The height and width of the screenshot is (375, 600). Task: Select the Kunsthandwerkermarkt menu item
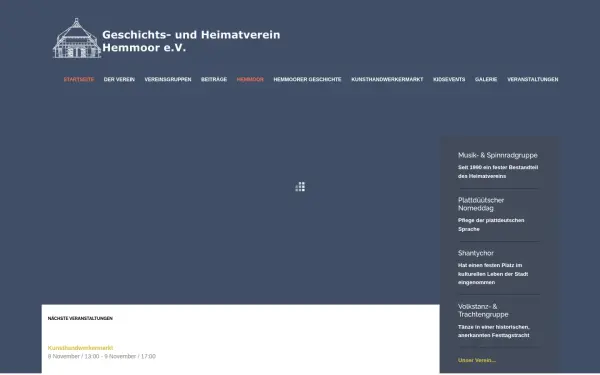click(387, 80)
